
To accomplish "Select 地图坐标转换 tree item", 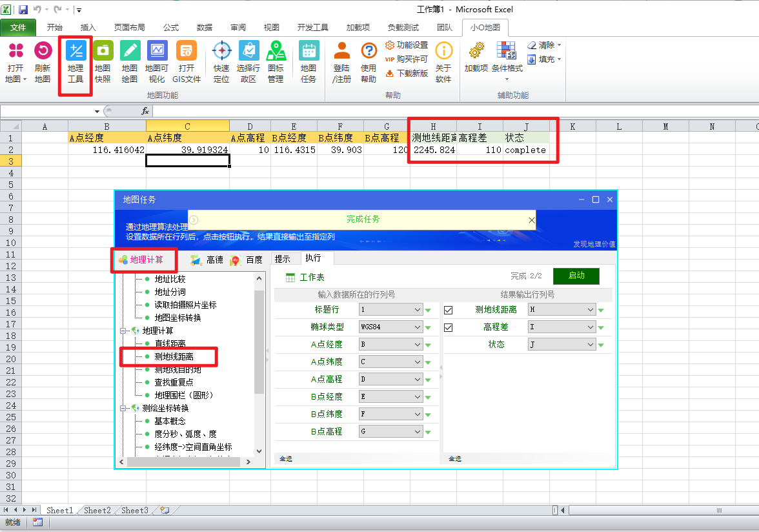I will point(177,318).
